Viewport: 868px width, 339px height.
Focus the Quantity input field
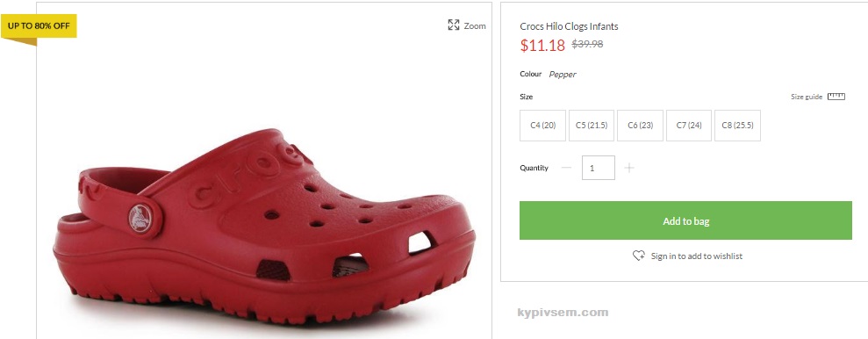[598, 168]
